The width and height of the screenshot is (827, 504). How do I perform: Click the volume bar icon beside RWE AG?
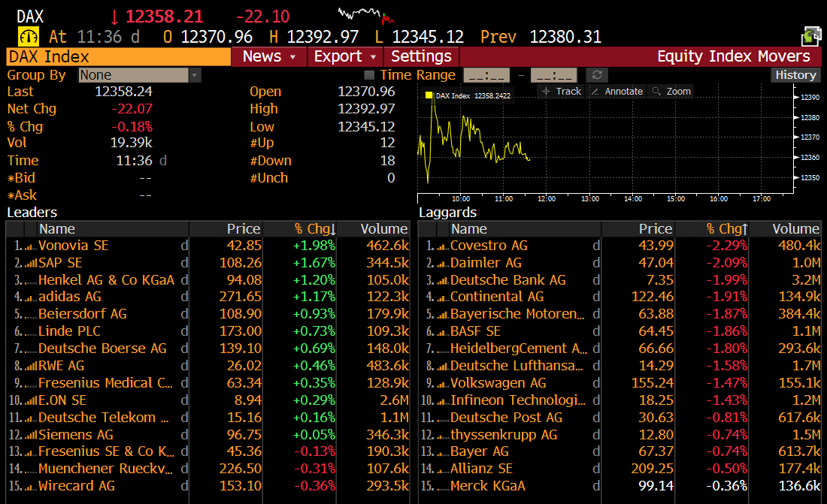31,367
